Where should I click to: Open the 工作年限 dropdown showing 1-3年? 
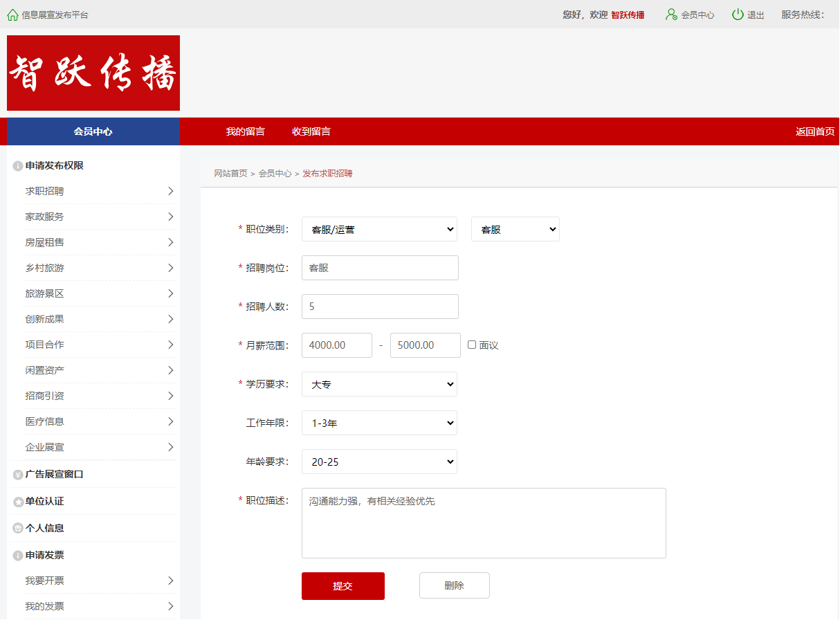click(x=379, y=423)
